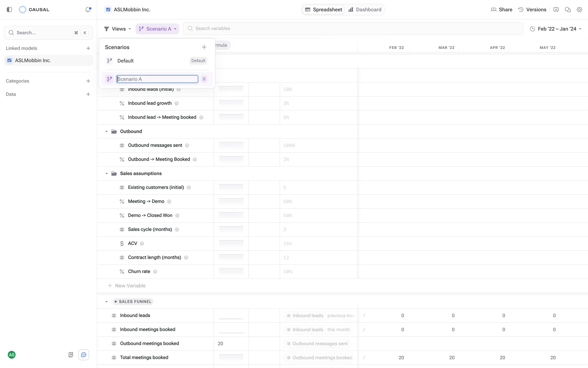
Task: Open the comments chat bubbles icon
Action: [x=567, y=10]
